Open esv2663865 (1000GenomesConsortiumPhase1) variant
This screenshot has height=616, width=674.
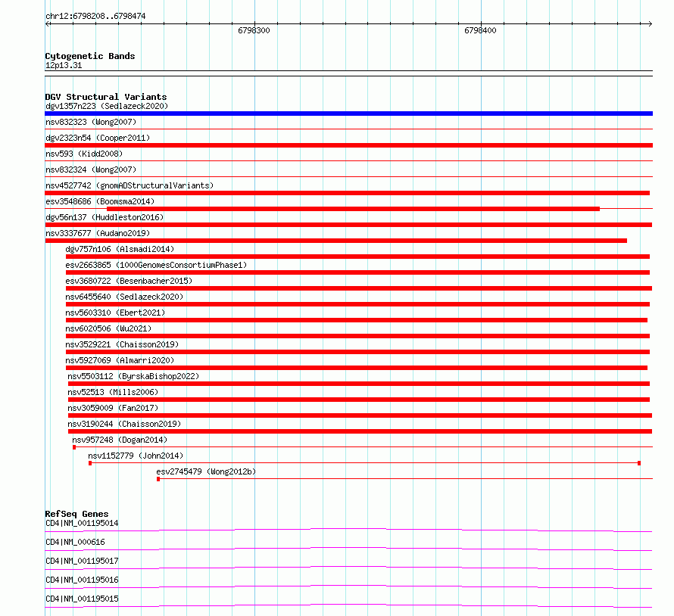(156, 265)
